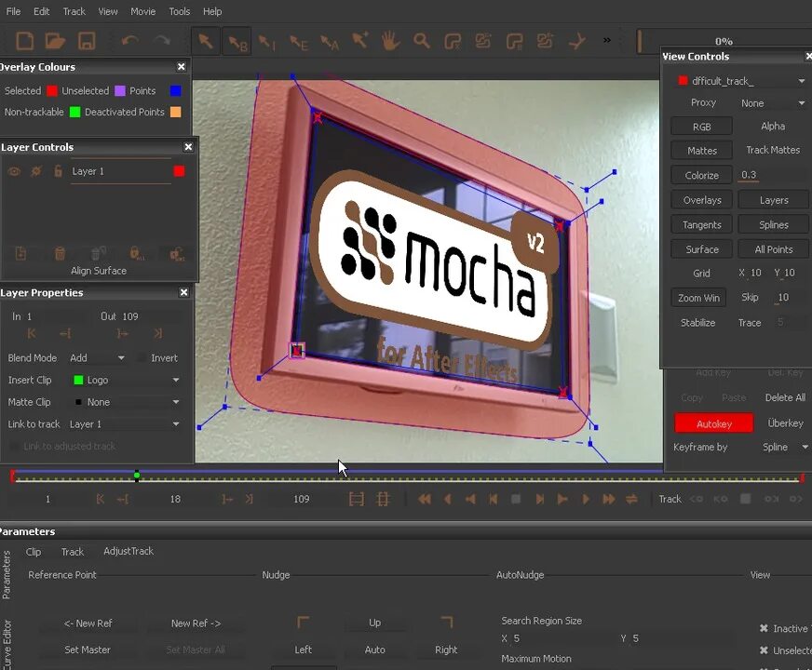Toggle Layer 1 tracking cog
Screen dimensions: 812x670
point(35,171)
